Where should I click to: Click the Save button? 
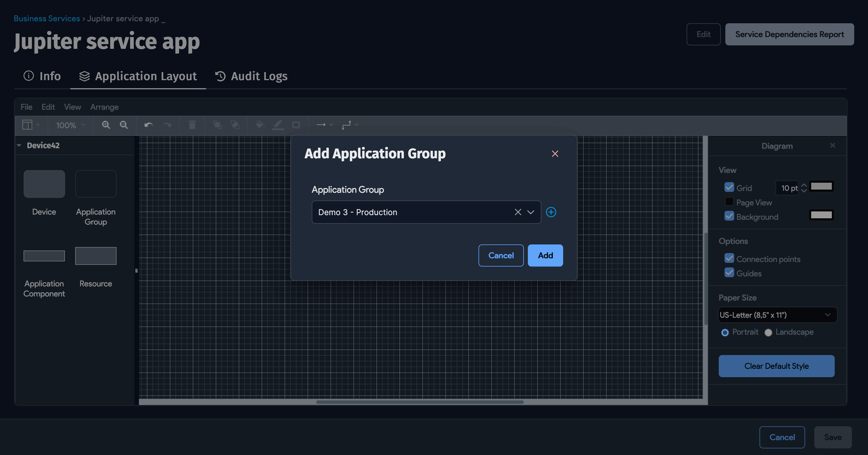click(833, 437)
